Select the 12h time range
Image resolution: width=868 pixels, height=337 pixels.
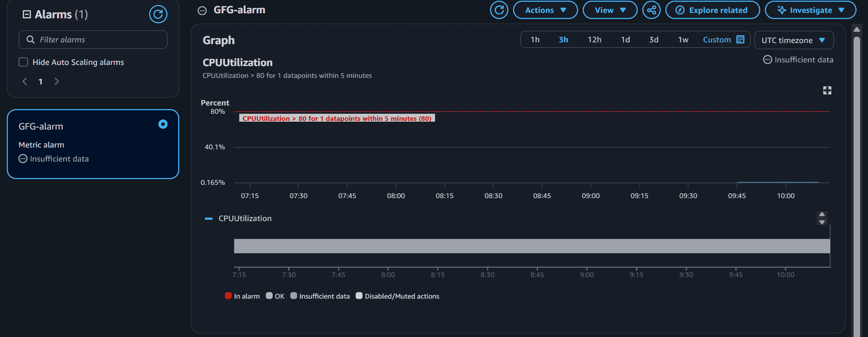click(x=594, y=39)
